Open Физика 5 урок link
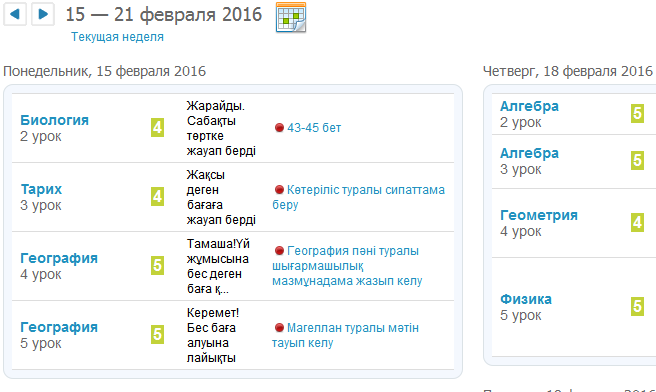The width and height of the screenshot is (656, 392). click(526, 299)
